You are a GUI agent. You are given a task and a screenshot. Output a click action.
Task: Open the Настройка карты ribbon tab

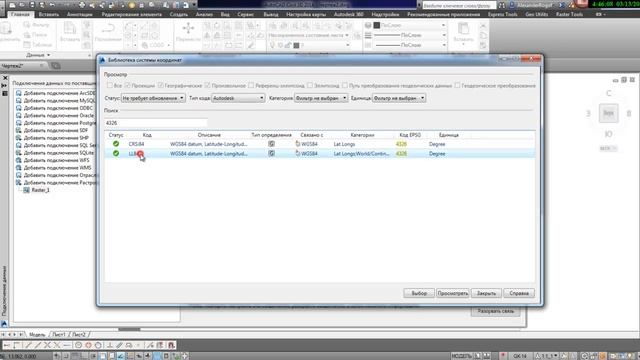306,14
